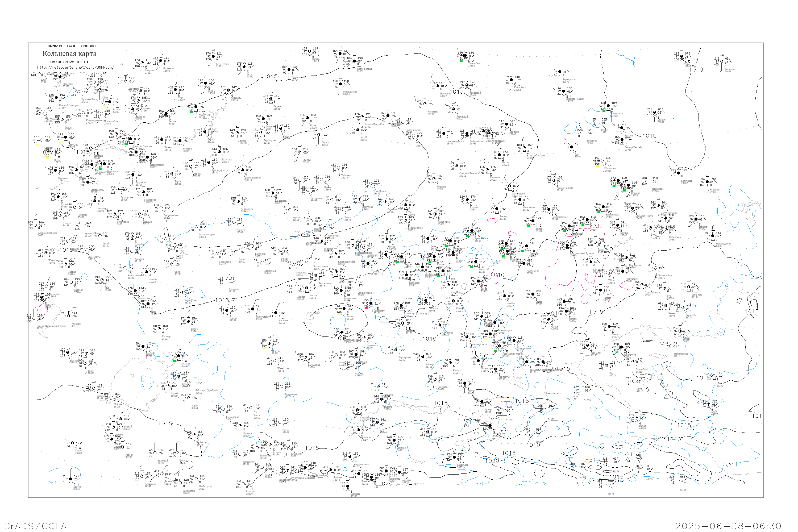
Task: Click the meteocenter.net UNNN.png URL
Action: tap(75, 67)
